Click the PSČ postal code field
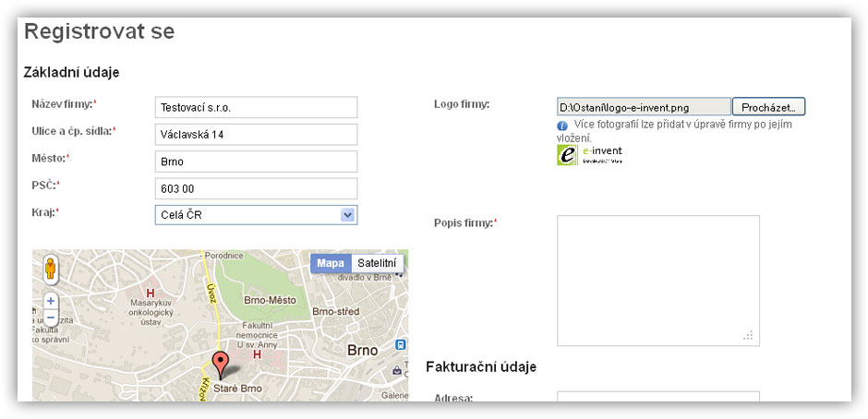The image size is (868, 419). pyautogui.click(x=256, y=188)
